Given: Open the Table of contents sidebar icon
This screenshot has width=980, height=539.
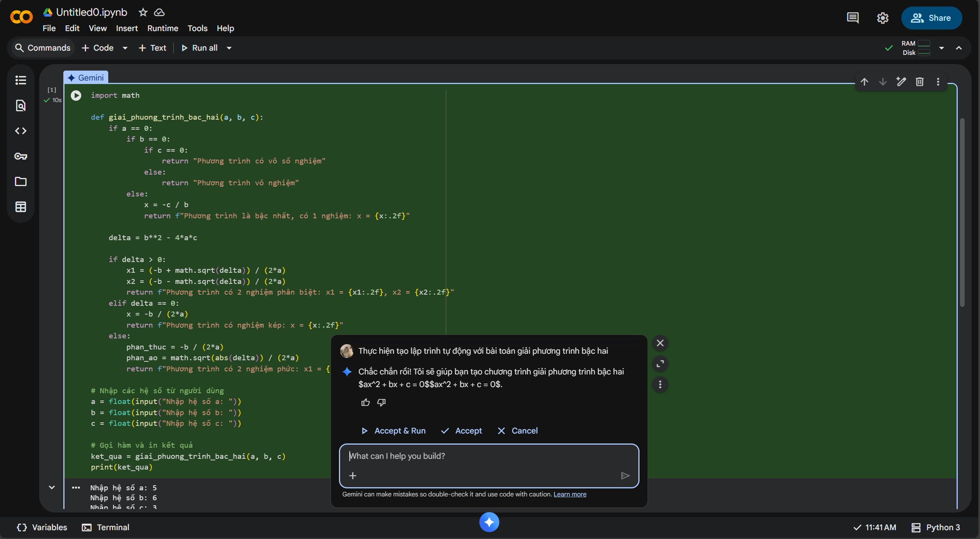Looking at the screenshot, I should (x=21, y=80).
